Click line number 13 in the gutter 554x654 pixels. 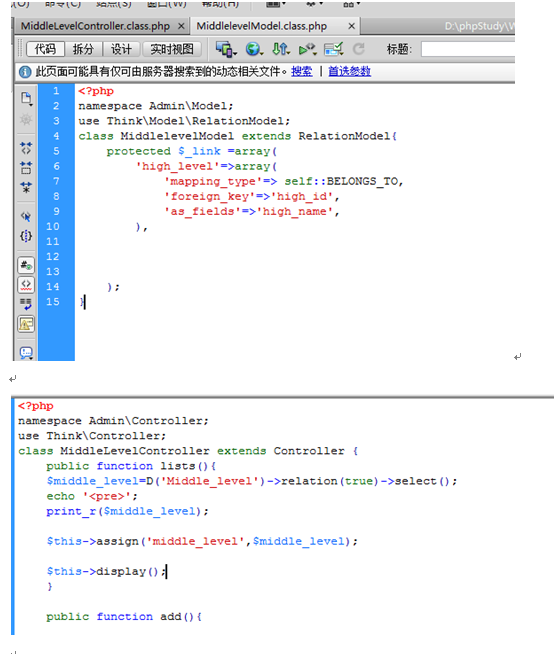coord(53,272)
